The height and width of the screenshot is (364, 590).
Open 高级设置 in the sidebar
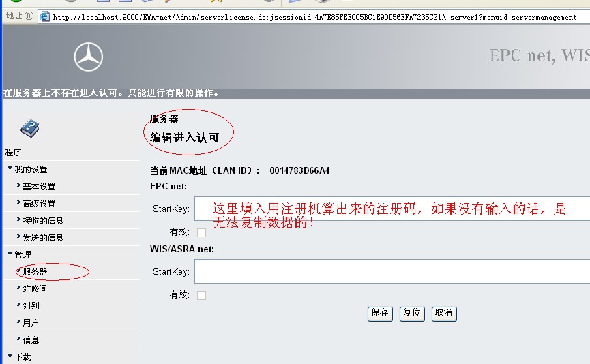tap(39, 204)
